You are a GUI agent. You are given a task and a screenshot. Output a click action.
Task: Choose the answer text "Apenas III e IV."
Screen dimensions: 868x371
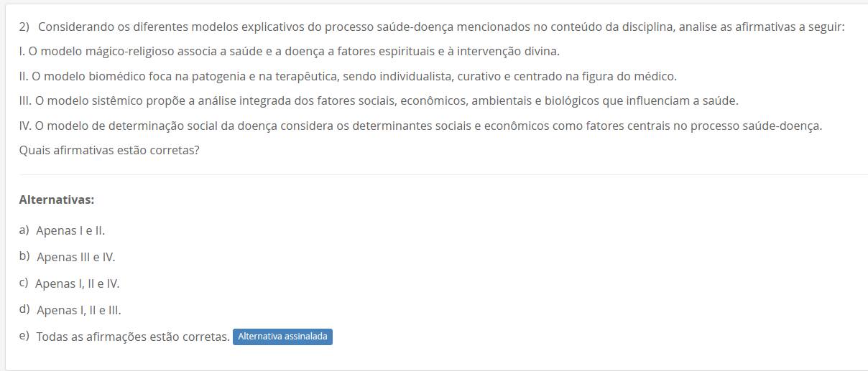tap(75, 257)
